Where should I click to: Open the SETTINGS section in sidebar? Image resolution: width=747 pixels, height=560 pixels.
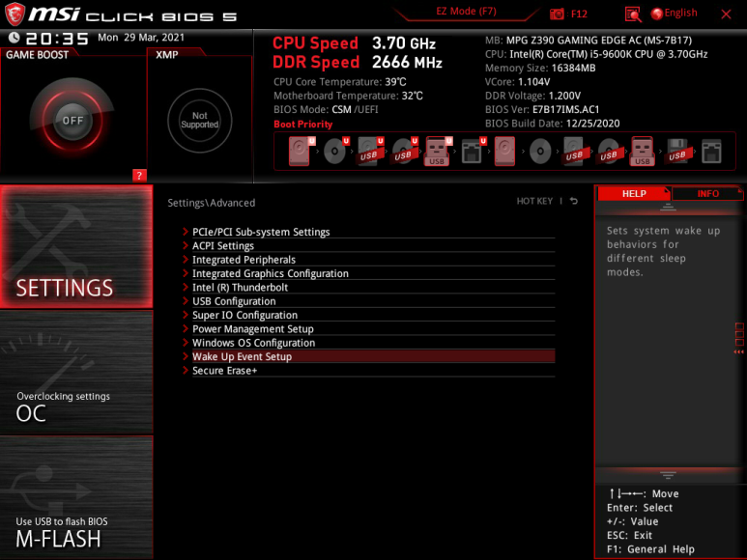tap(76, 246)
